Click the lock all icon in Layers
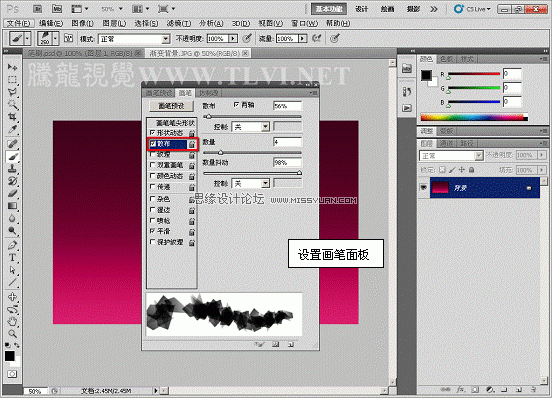Image resolution: width=552 pixels, height=398 pixels. [471, 170]
